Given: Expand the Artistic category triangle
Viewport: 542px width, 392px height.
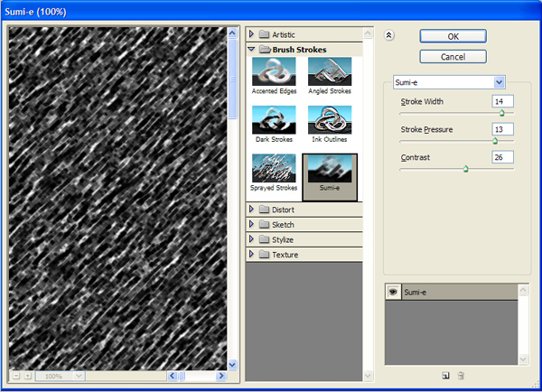Looking at the screenshot, I should (252, 34).
